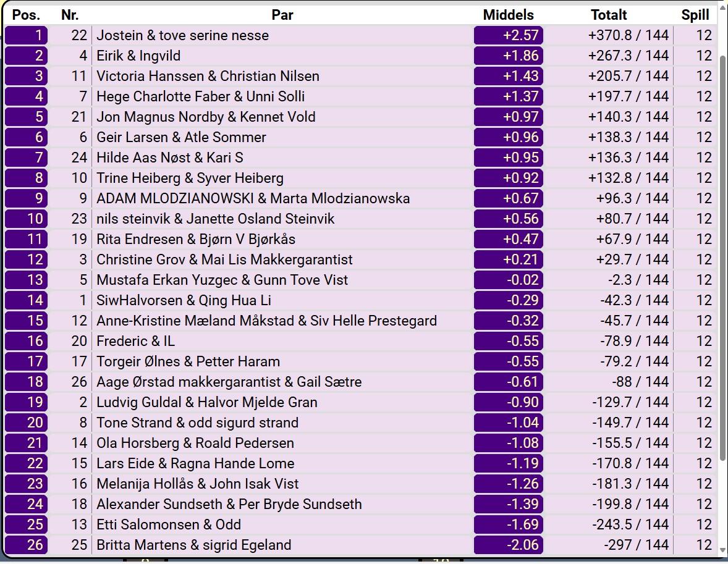Open Victoria Hanssen & Christian Nilsen row
Viewport: 728px width, 564px height.
[x=208, y=76]
